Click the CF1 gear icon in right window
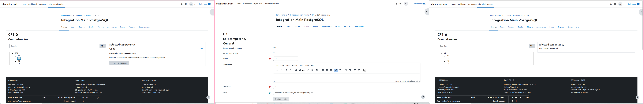Screen dimensions: 644x104 click(x=446, y=35)
